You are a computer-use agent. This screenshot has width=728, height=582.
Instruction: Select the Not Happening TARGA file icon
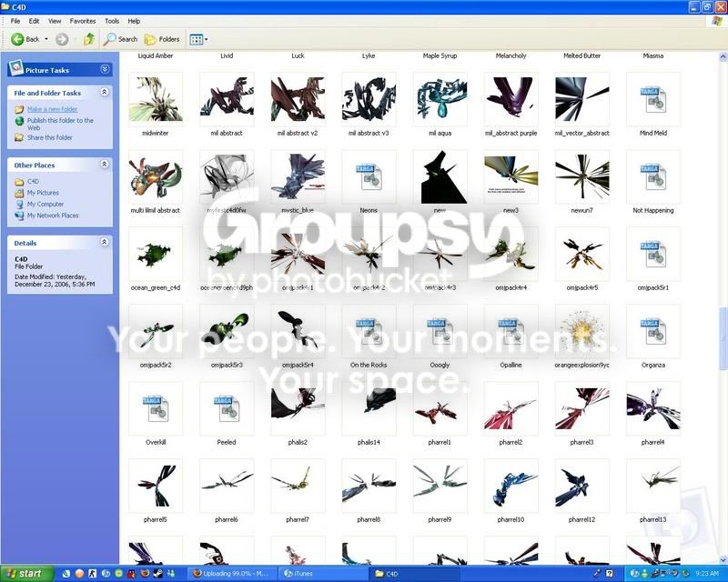coord(652,176)
